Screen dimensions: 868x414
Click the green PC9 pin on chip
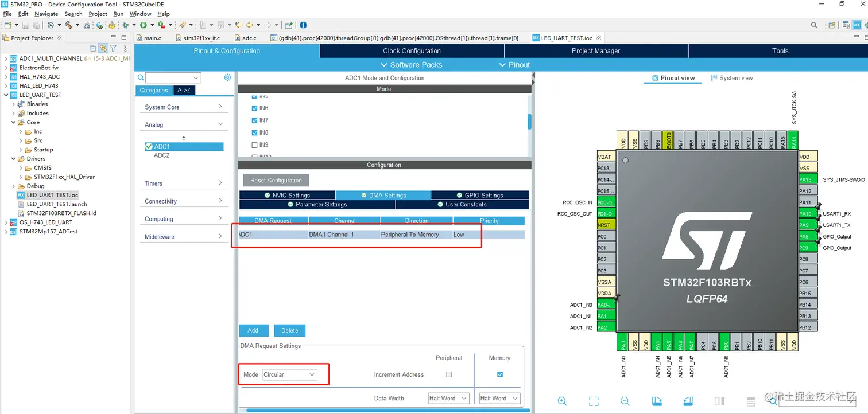click(808, 248)
